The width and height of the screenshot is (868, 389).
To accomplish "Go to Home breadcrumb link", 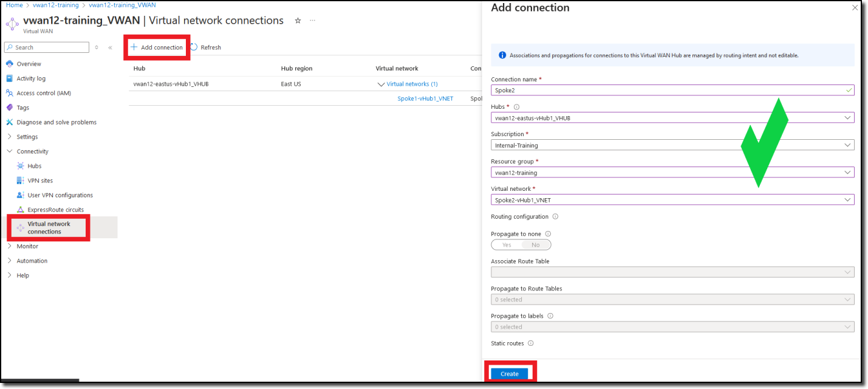I will click(14, 5).
